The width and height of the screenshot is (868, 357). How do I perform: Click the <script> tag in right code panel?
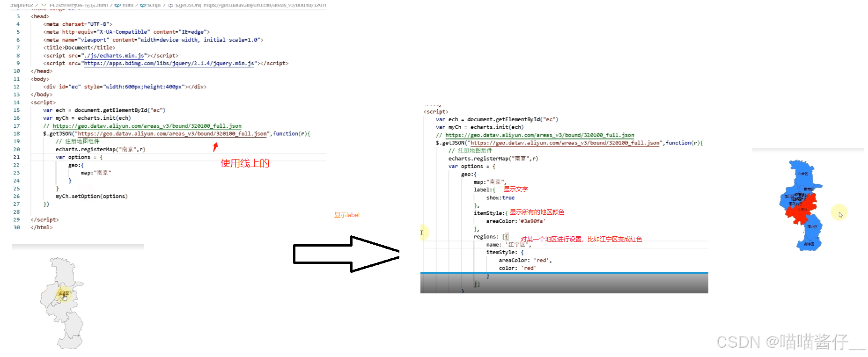[436, 112]
